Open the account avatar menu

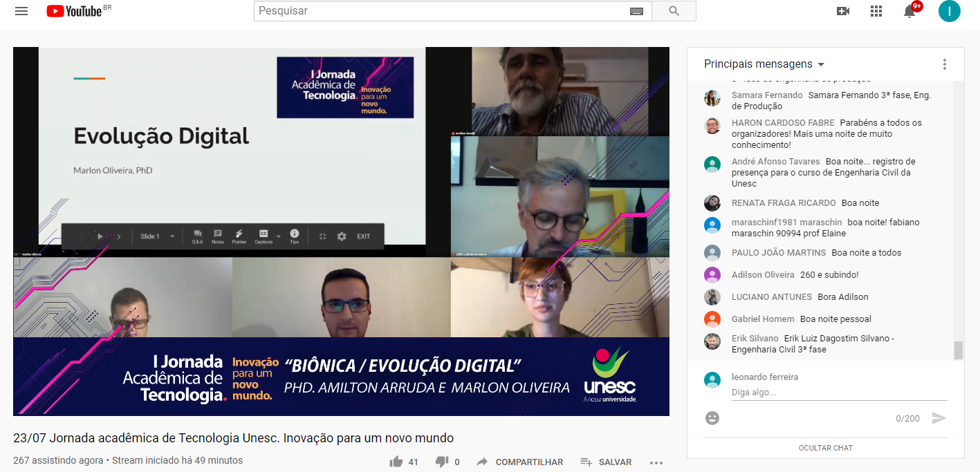(949, 11)
